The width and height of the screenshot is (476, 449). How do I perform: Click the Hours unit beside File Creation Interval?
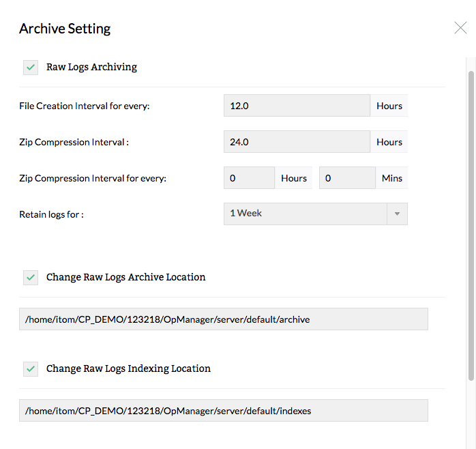389,106
